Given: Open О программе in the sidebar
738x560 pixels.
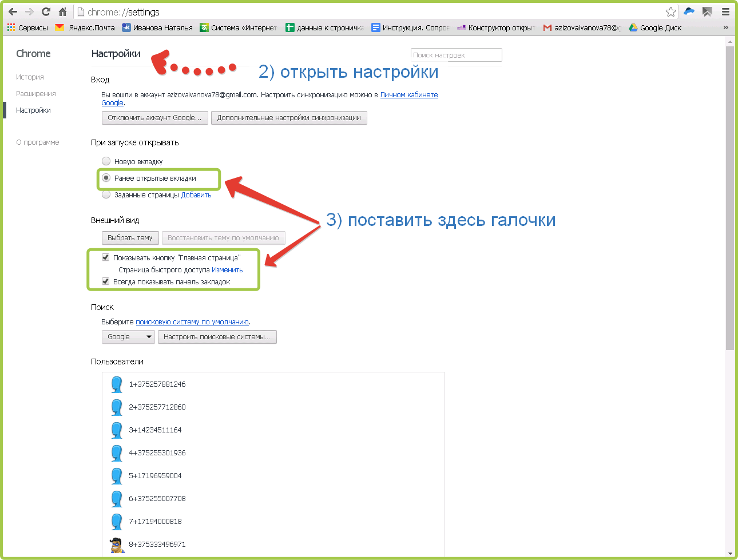Looking at the screenshot, I should (x=38, y=142).
